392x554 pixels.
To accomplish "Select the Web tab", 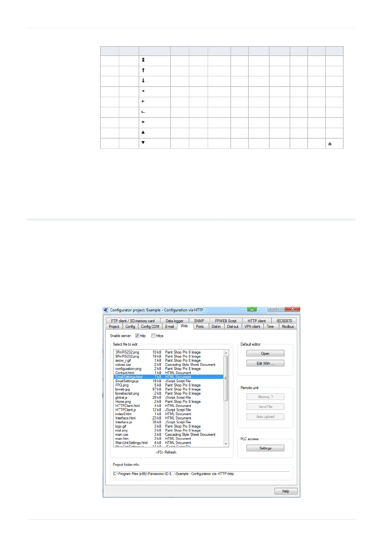I will coord(184,326).
